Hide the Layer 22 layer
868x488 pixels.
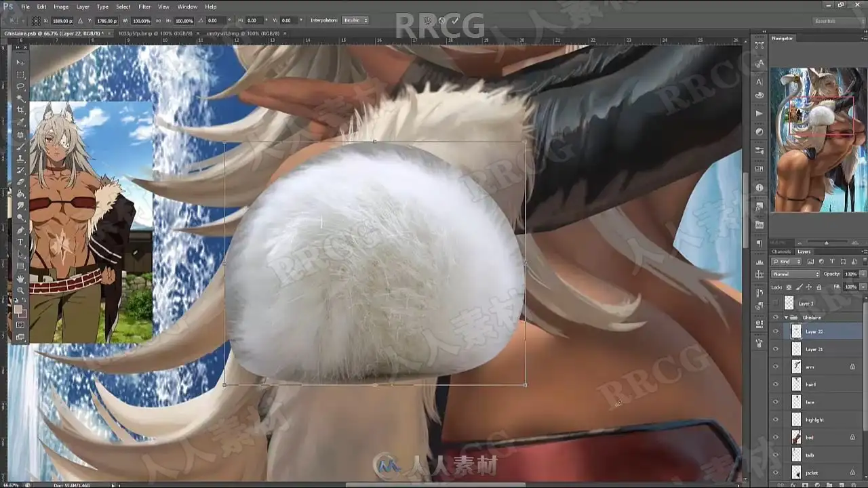point(776,331)
